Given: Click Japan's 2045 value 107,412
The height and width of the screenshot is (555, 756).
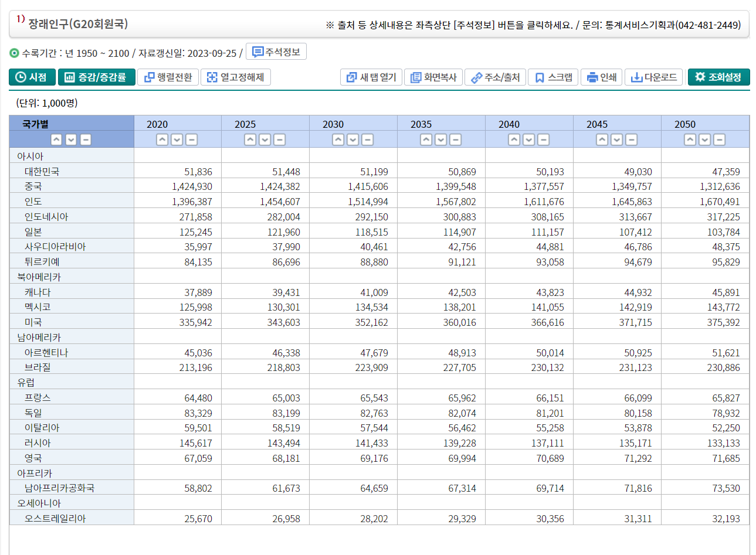Looking at the screenshot, I should [636, 232].
